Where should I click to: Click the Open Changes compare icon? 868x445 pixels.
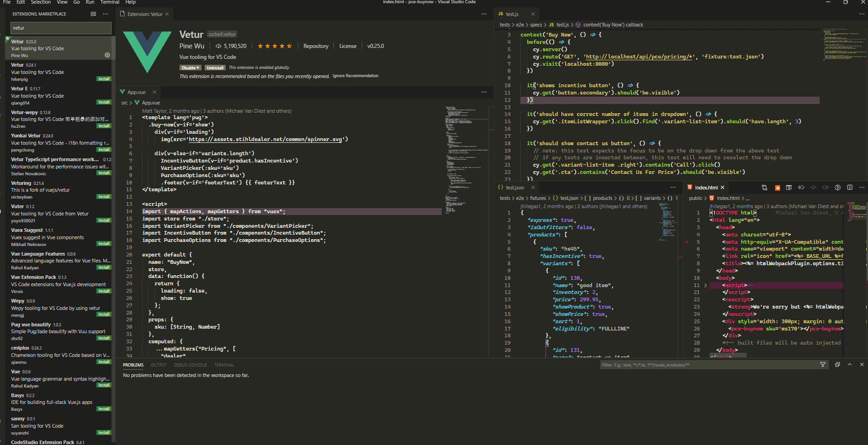pyautogui.click(x=764, y=187)
